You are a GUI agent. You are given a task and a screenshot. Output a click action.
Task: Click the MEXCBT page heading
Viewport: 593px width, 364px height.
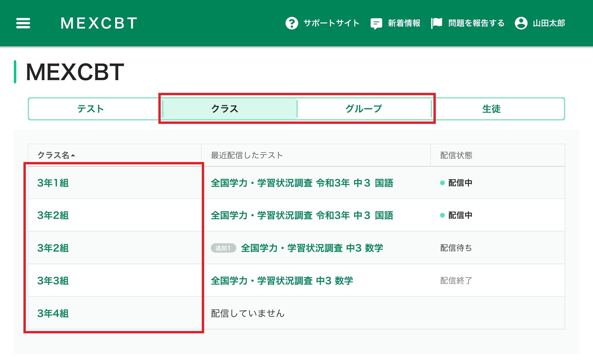[x=75, y=72]
